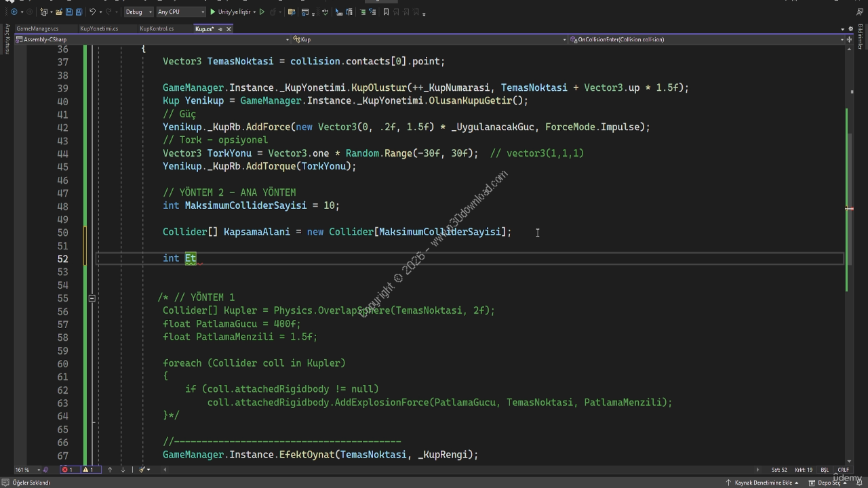Click the green Start Without Debugging icon

(262, 12)
